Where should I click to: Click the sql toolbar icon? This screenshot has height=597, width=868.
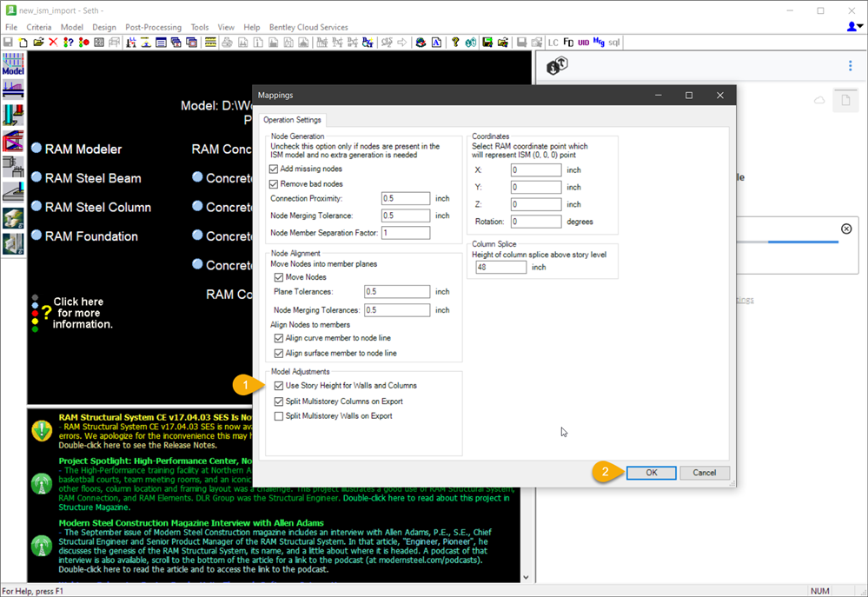click(614, 42)
